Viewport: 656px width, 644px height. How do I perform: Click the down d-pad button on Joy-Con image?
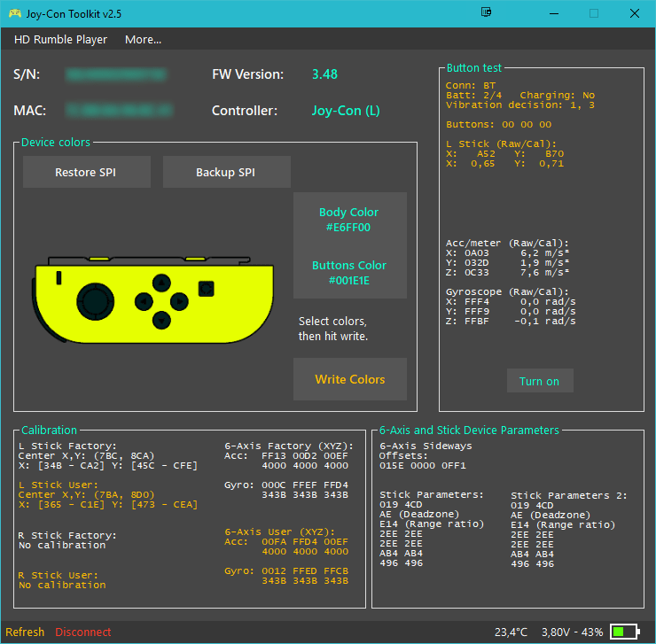click(x=161, y=321)
